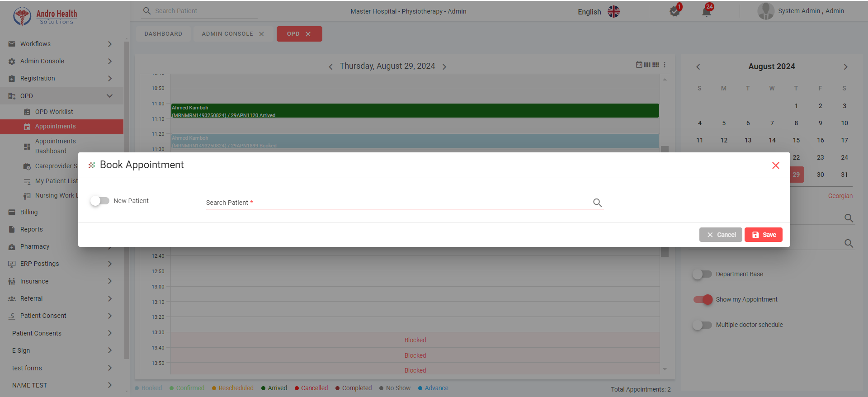Screen dimensions: 868x397
Task: Open the verified tasks badge icon
Action: (675, 12)
